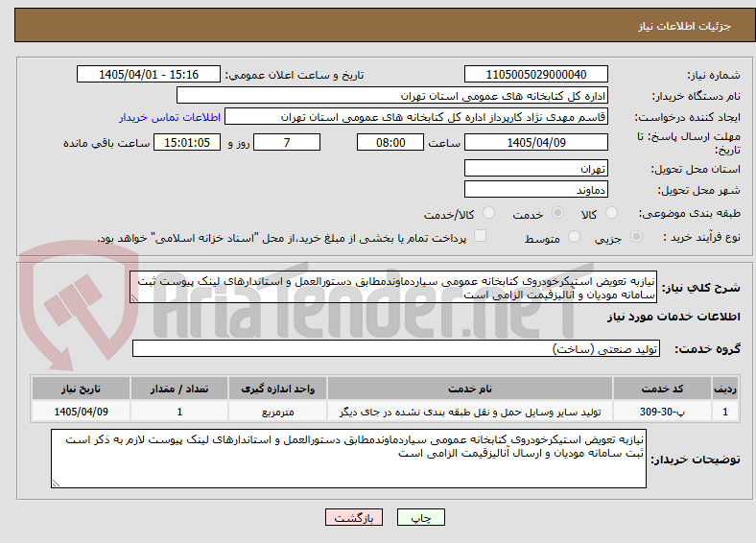The image size is (756, 543).
Task: Select the جزیی purchase type radio
Action: (x=636, y=237)
